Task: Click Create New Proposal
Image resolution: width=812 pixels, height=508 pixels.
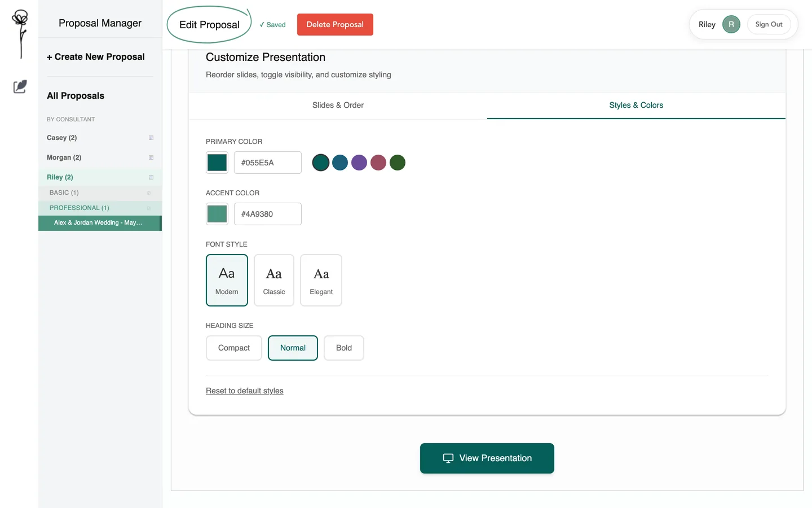Action: click(x=96, y=57)
